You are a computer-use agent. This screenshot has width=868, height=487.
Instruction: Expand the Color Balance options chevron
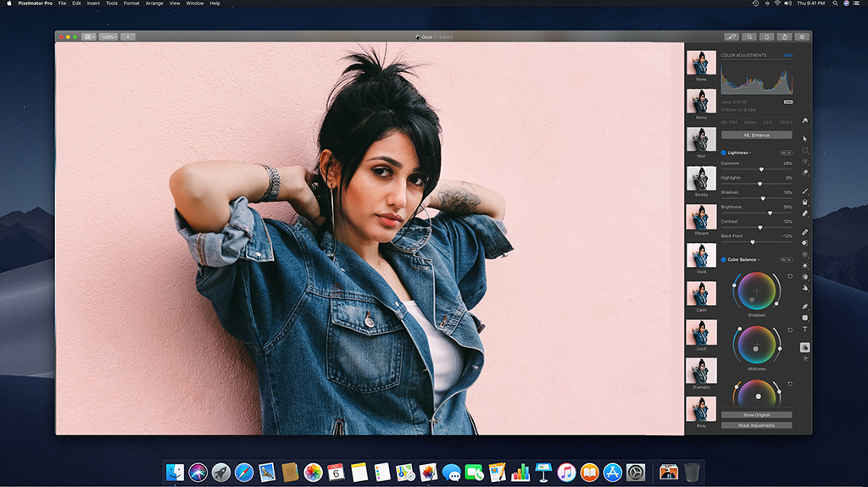759,259
